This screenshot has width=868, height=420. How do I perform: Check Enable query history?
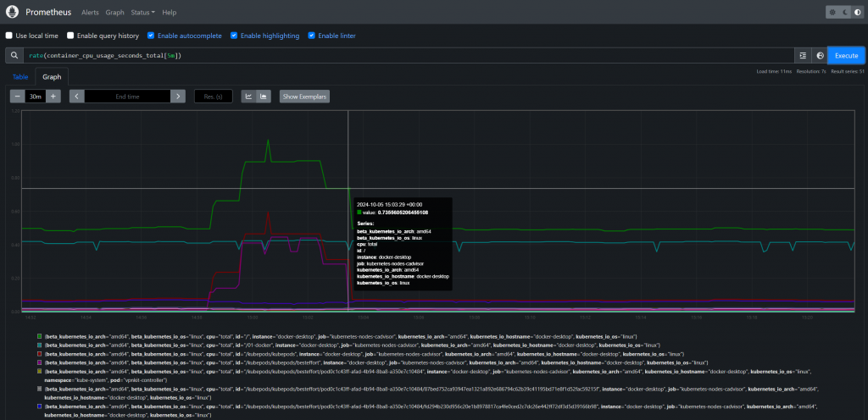click(x=70, y=36)
